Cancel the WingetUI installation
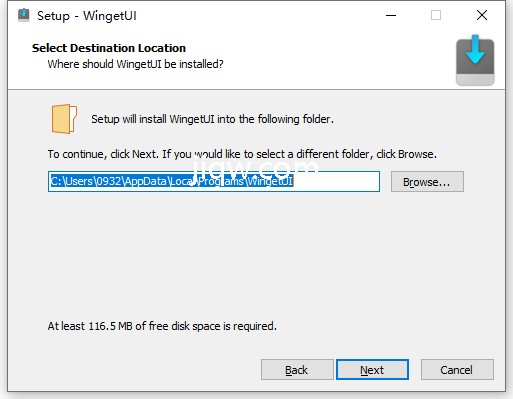This screenshot has height=399, width=513. (x=457, y=370)
